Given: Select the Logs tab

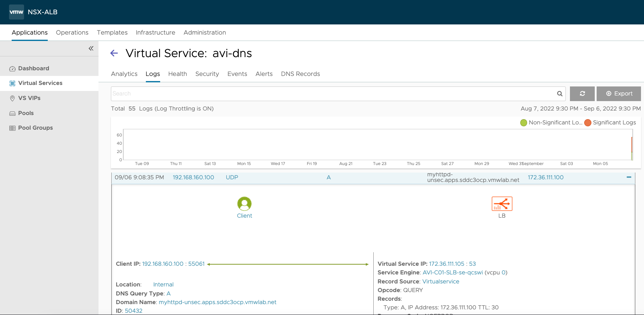Looking at the screenshot, I should (153, 74).
